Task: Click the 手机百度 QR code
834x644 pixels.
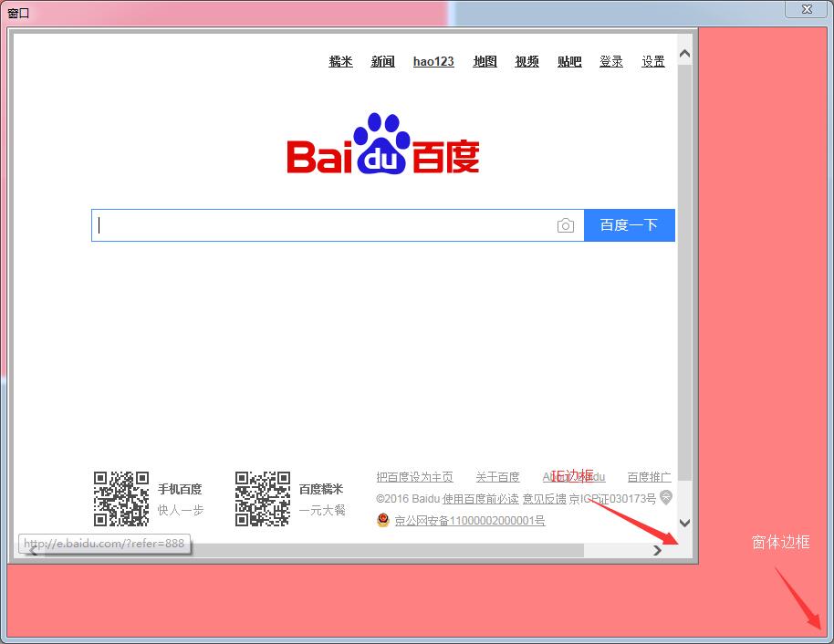Action: pos(121,499)
